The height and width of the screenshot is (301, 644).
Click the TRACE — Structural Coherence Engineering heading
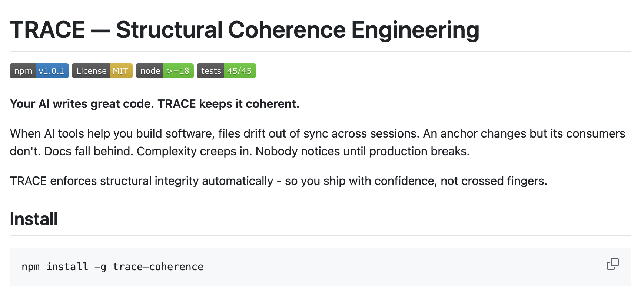(x=244, y=30)
